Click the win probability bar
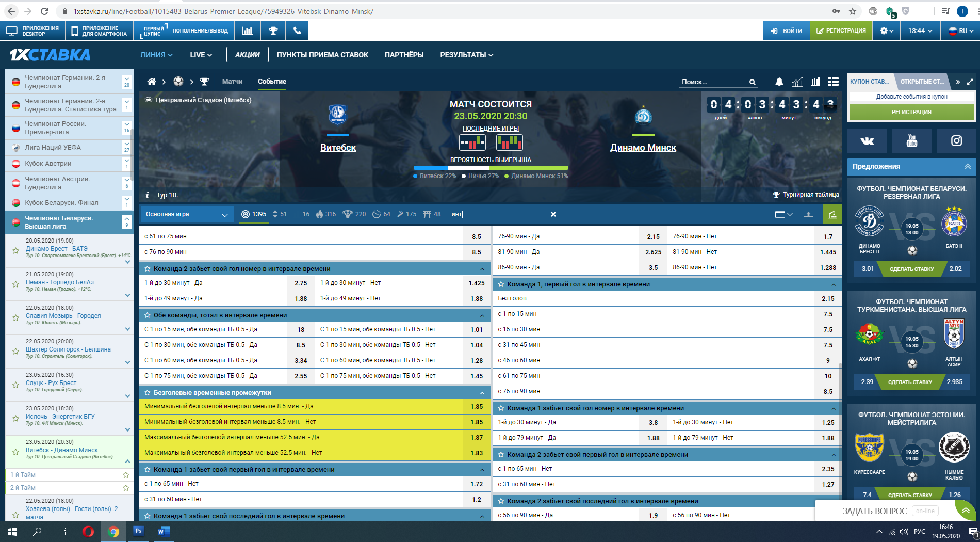 click(x=491, y=168)
